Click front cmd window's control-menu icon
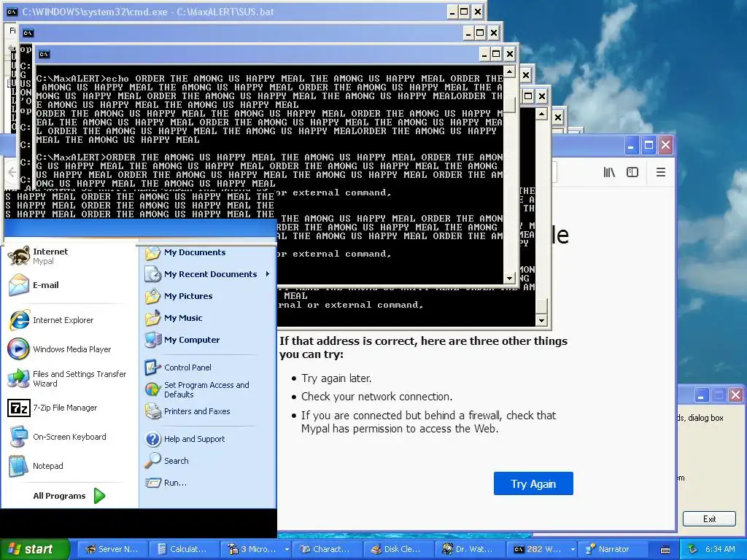This screenshot has height=560, width=747. point(44,54)
